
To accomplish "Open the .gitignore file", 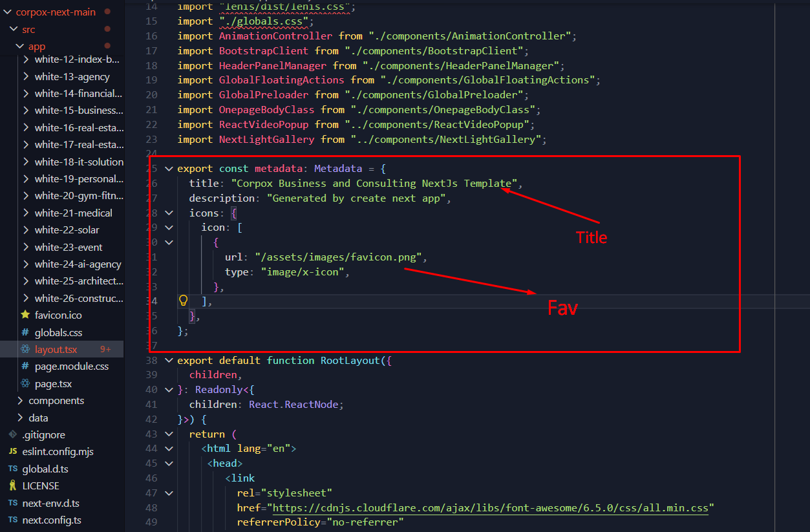I will point(43,435).
